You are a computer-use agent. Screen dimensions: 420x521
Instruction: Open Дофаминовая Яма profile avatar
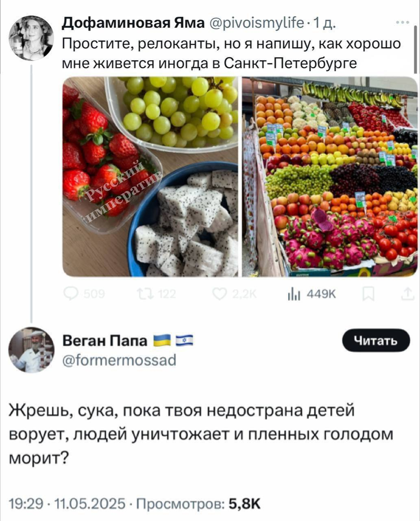(31, 38)
